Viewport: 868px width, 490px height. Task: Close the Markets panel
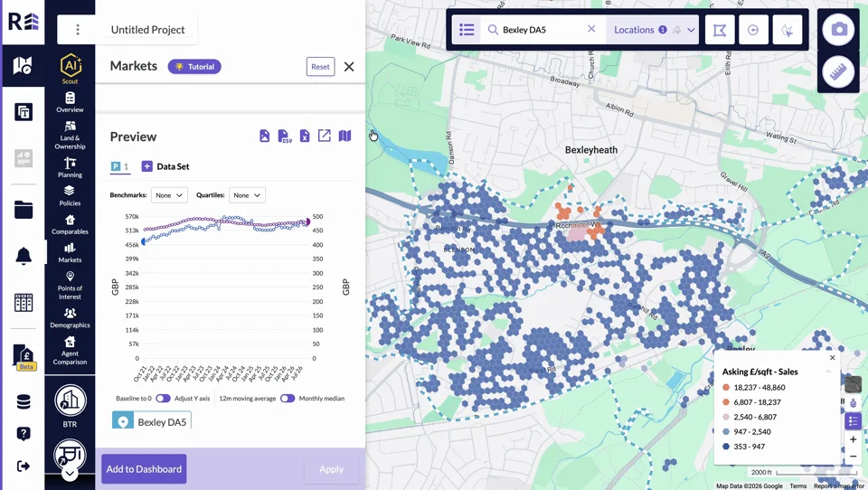point(349,66)
